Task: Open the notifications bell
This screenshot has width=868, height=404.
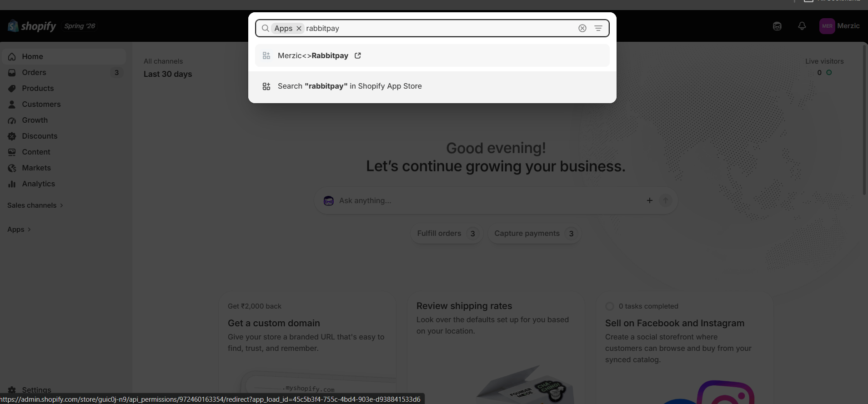Action: click(x=802, y=26)
